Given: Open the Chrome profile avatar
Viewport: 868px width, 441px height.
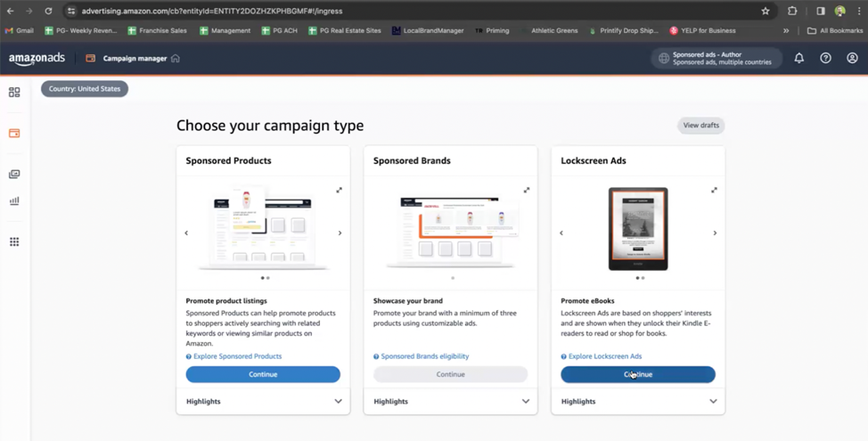Looking at the screenshot, I should [839, 11].
